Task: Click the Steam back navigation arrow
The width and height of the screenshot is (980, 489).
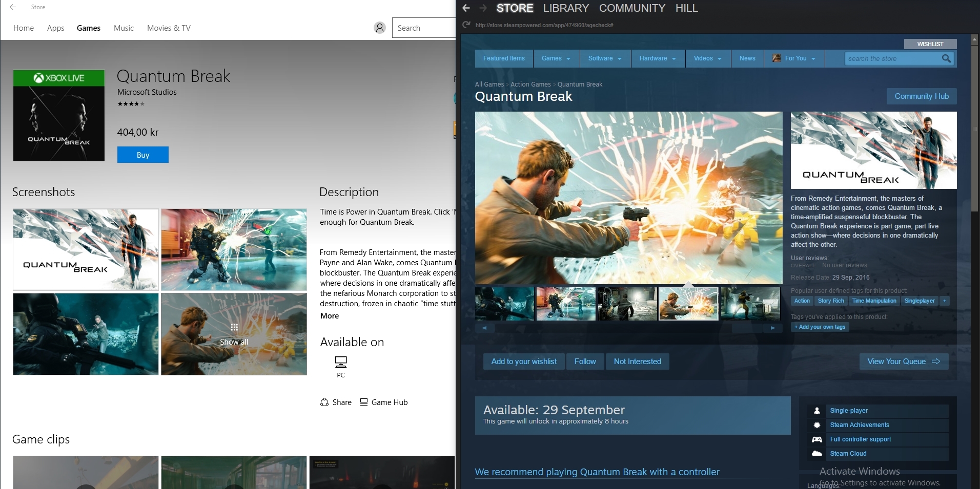Action: (x=466, y=8)
